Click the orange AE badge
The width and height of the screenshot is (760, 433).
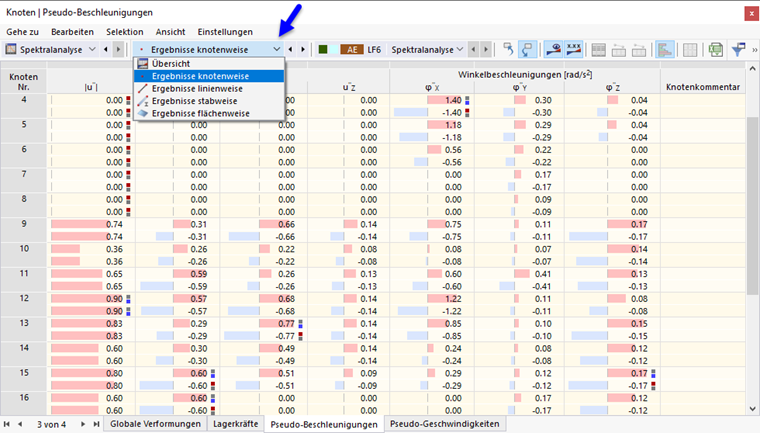click(352, 49)
